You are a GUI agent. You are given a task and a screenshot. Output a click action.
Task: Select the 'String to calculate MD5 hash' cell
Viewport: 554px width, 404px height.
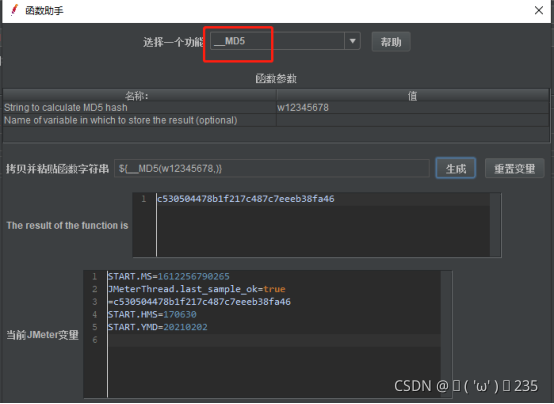coord(140,107)
